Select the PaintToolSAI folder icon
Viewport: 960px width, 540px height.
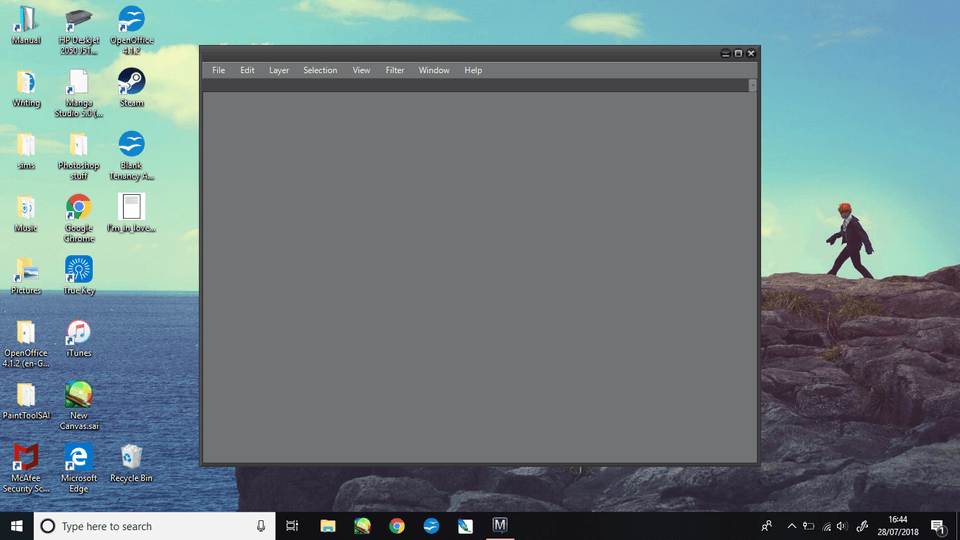click(26, 401)
